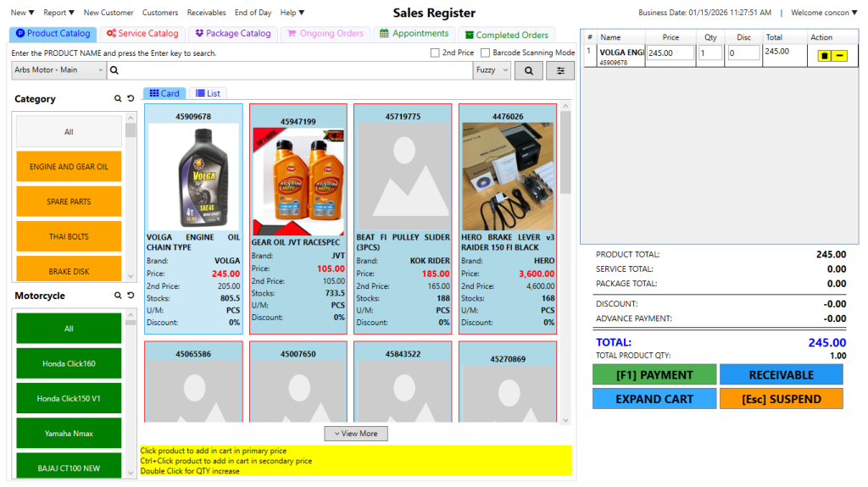Expand the Fuzzy search mode dropdown
868x487 pixels.
coord(492,70)
